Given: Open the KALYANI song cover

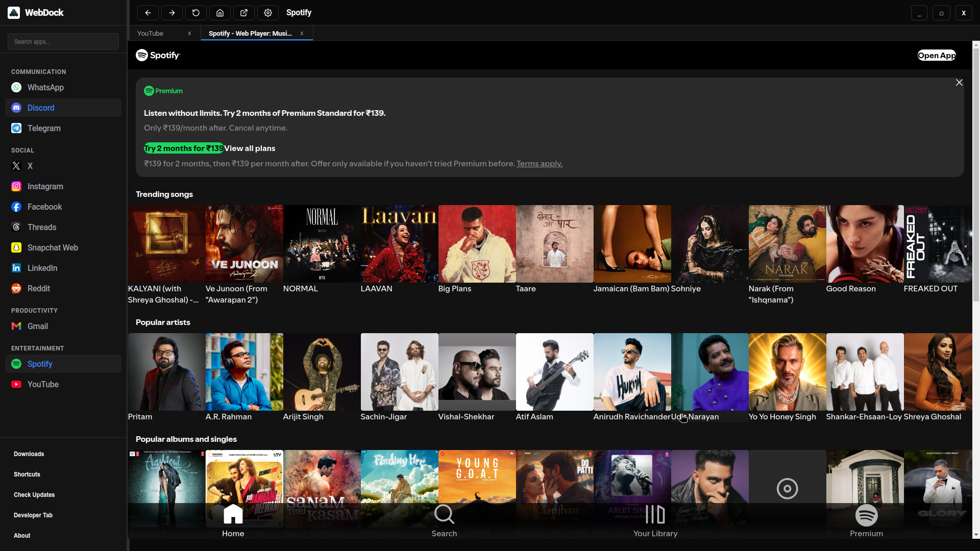Looking at the screenshot, I should pyautogui.click(x=166, y=244).
